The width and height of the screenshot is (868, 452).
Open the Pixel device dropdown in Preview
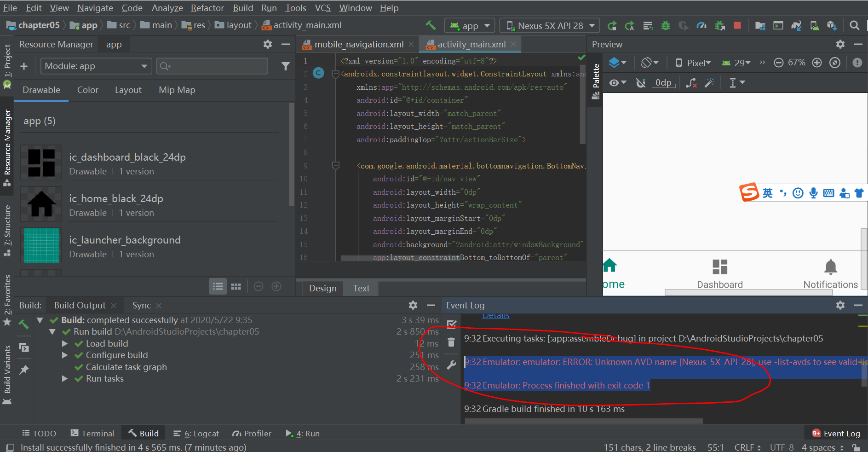(694, 63)
